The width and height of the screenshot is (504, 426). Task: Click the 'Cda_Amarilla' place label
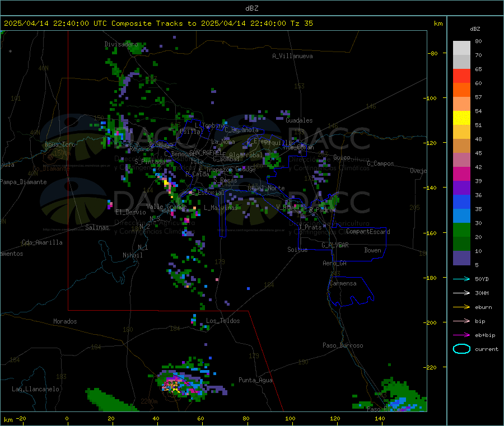[x=42, y=242]
